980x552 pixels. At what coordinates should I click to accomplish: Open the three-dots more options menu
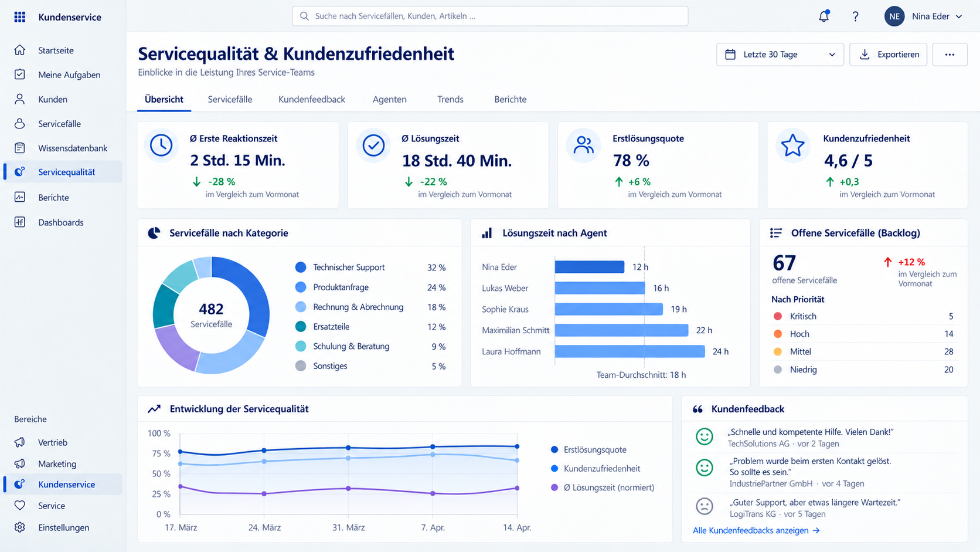click(x=950, y=55)
